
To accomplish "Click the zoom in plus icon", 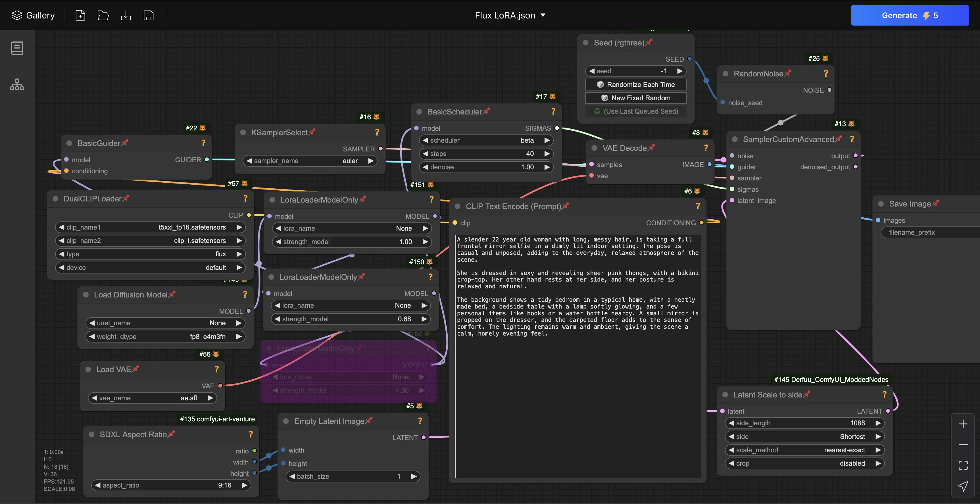I will [x=963, y=424].
